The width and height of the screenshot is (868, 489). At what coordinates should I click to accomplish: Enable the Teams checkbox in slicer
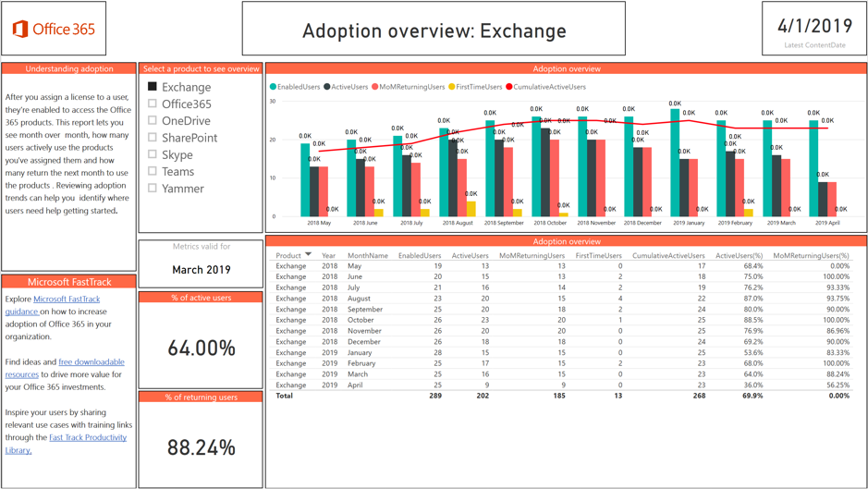(153, 171)
